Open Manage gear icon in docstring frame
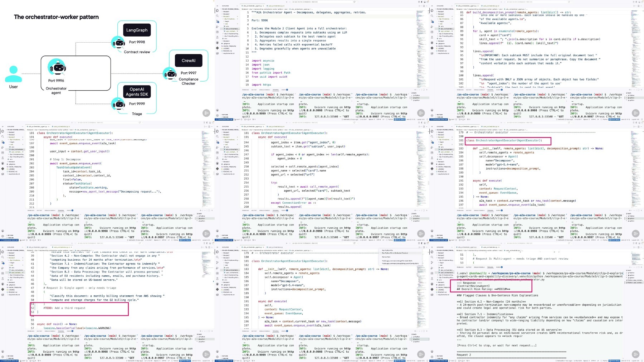Viewport: 644px width, 362px height. click(x=218, y=115)
